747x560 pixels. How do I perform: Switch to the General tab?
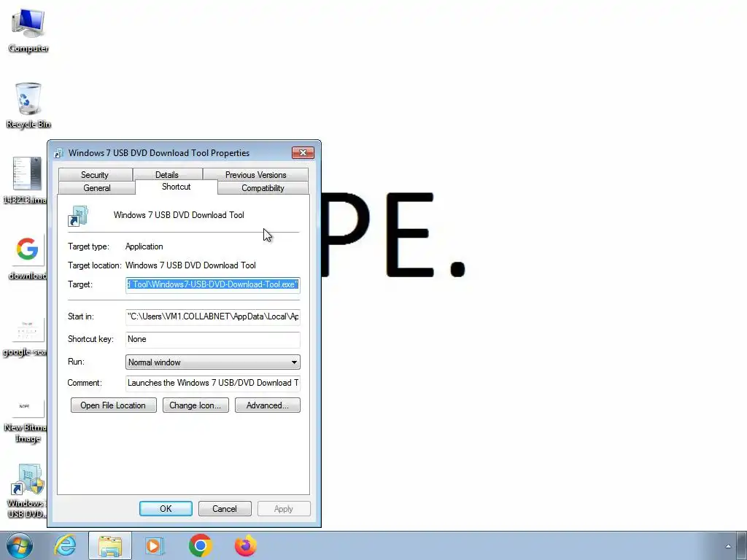97,187
